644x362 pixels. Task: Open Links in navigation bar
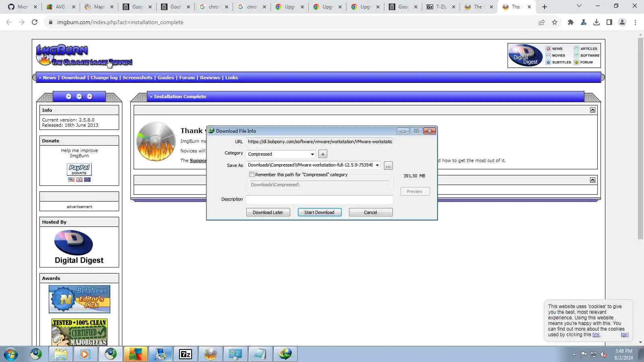[231, 78]
